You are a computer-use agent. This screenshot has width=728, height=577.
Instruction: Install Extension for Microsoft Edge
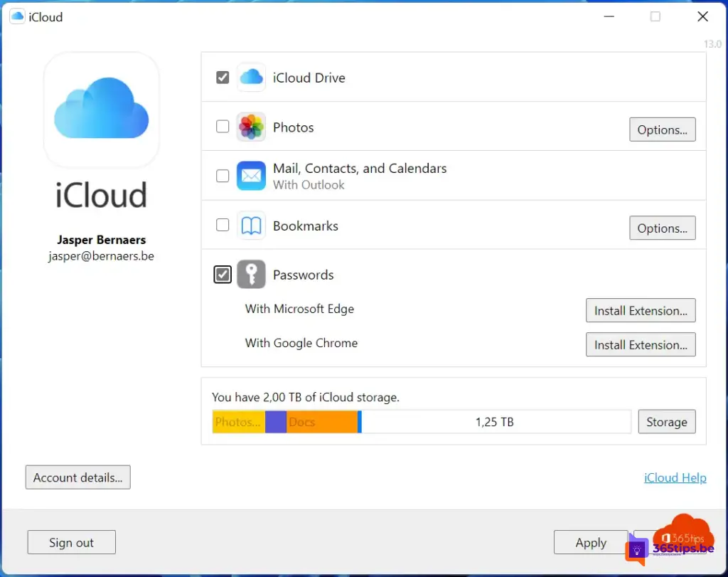click(640, 311)
